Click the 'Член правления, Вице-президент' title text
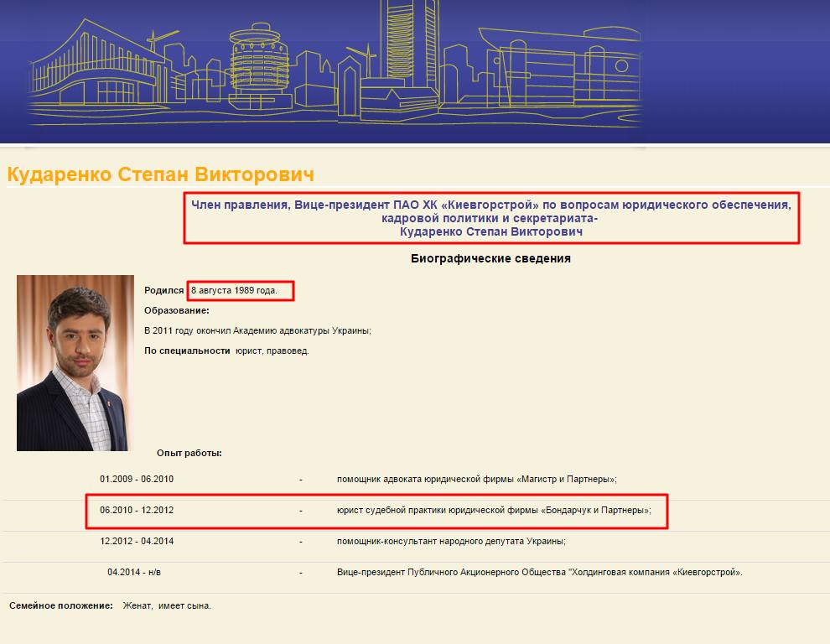 click(490, 205)
